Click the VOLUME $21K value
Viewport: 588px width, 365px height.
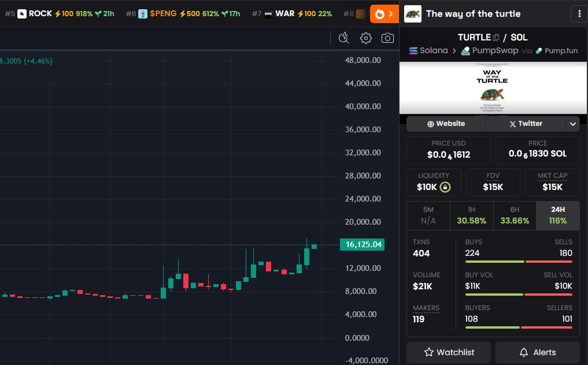point(422,286)
